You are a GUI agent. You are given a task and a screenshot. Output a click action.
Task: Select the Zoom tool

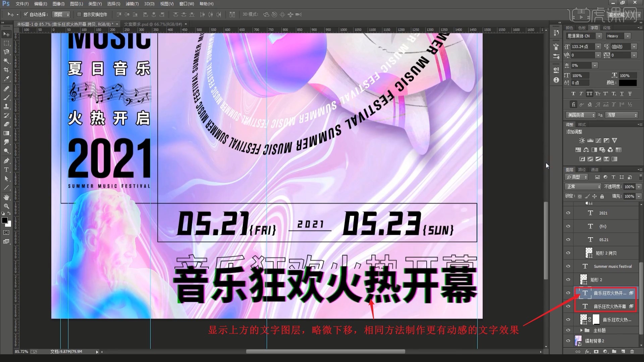pos(6,206)
